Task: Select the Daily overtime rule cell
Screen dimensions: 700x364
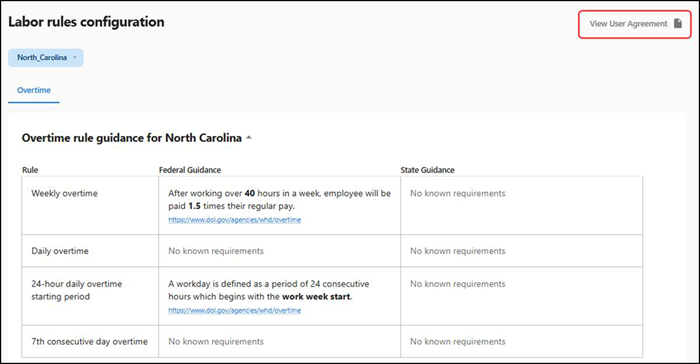Action: 90,251
